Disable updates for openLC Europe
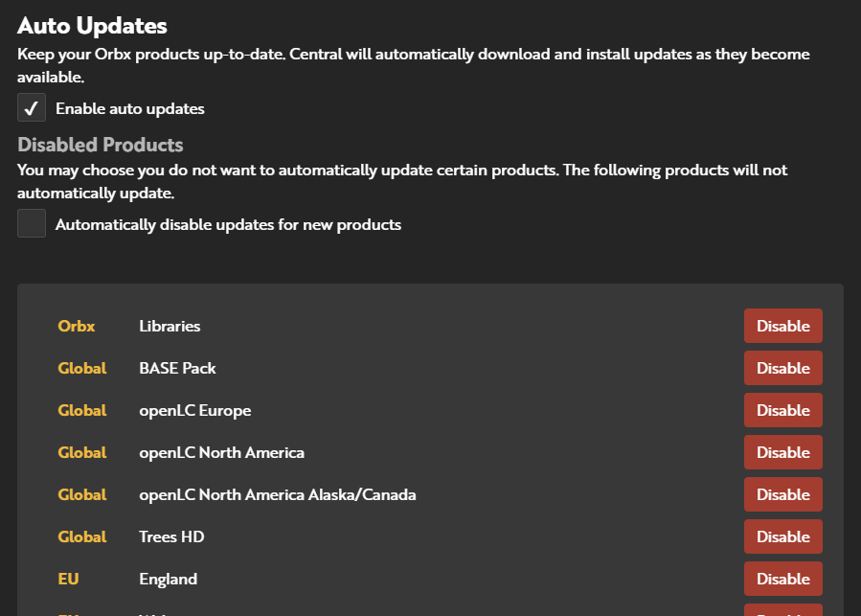861x616 pixels. point(782,410)
